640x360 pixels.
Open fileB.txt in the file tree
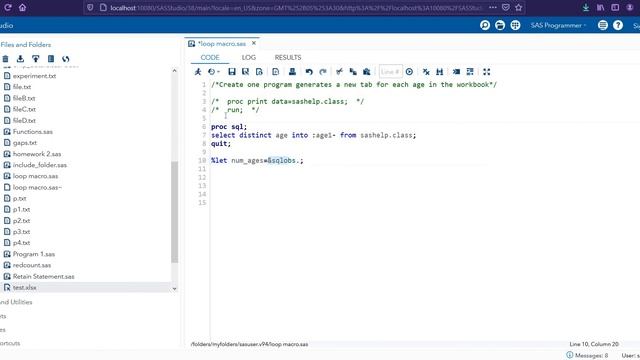24,98
